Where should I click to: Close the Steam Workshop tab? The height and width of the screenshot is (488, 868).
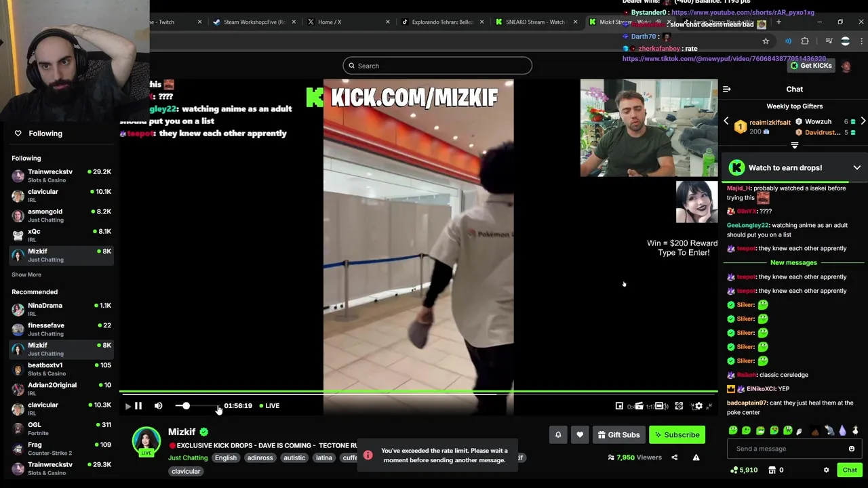coord(294,22)
